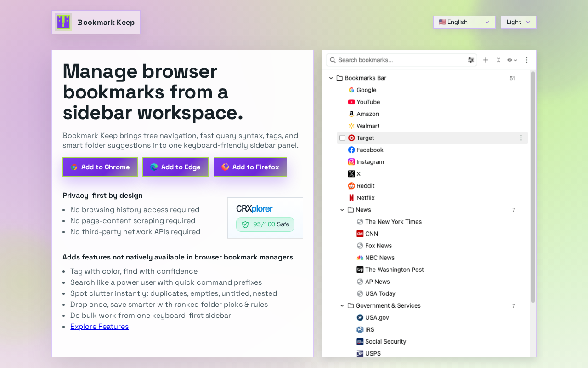The width and height of the screenshot is (588, 368).
Task: Collapse all folders icon in toolbar
Action: pos(498,60)
